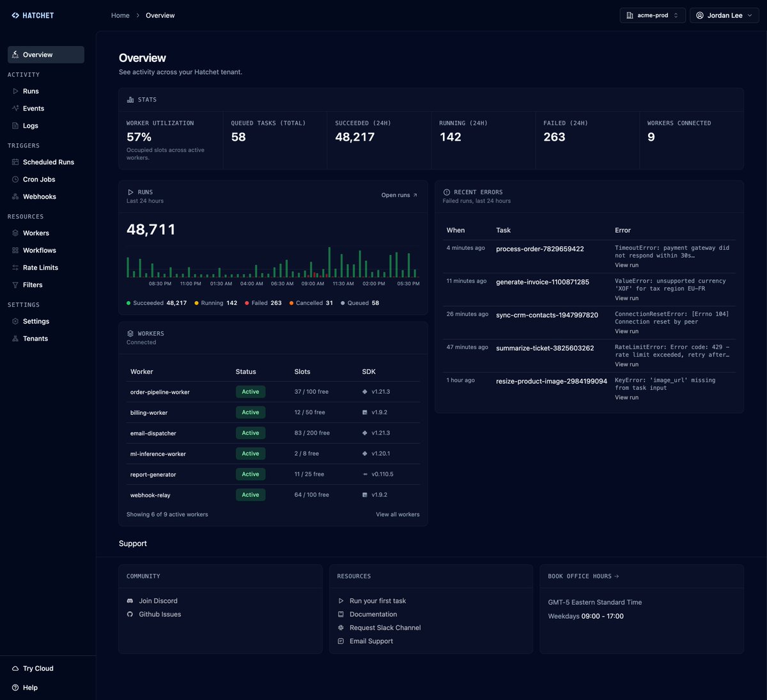The height and width of the screenshot is (700, 767).
Task: Click the book icon beside Documentation
Action: (341, 614)
